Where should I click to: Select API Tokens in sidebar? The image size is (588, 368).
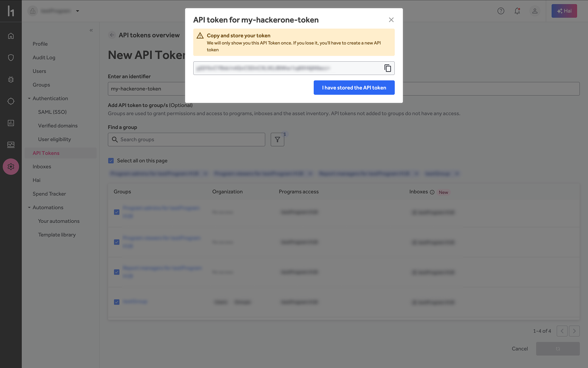(x=61, y=153)
